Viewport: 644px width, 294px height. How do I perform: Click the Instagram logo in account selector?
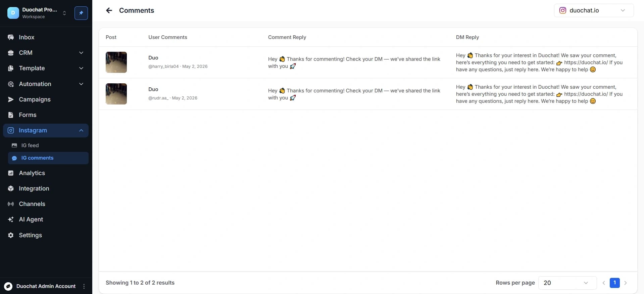[x=563, y=10]
